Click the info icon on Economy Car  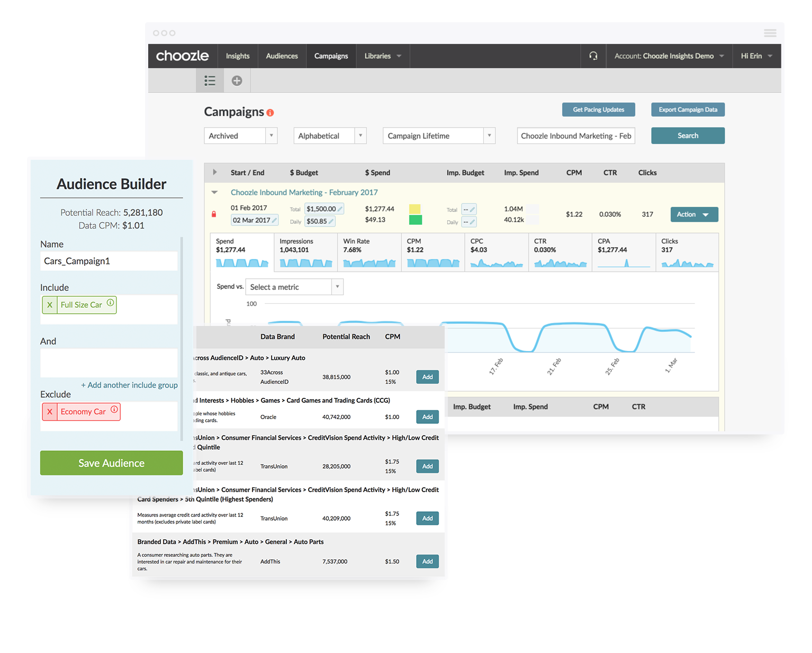tap(114, 410)
